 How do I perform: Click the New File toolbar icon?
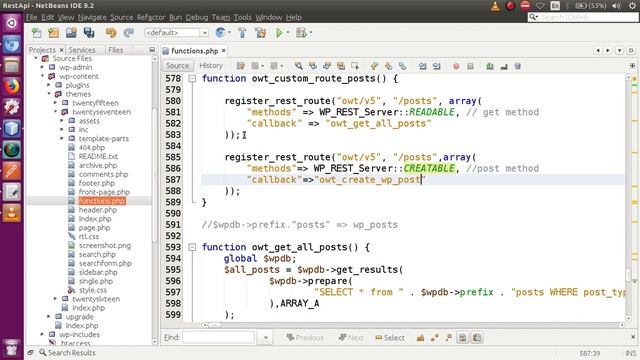pyautogui.click(x=37, y=33)
